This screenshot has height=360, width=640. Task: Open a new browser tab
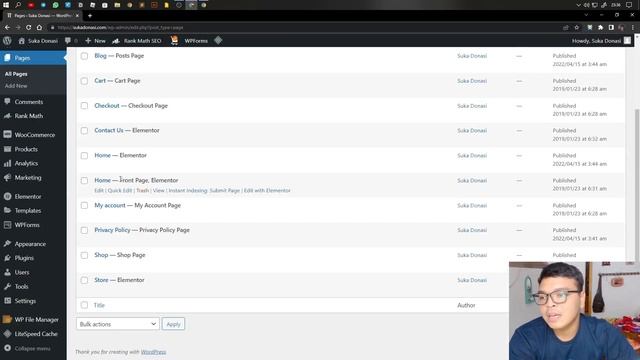[90, 16]
